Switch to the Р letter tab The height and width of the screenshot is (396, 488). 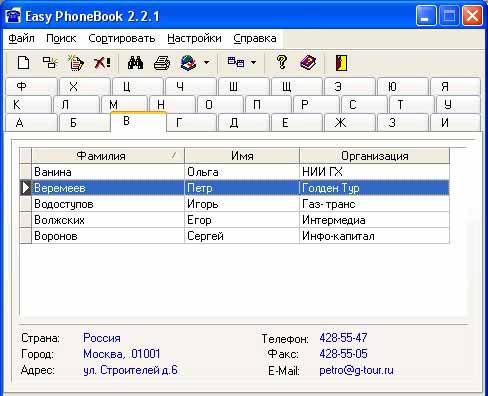(316, 105)
